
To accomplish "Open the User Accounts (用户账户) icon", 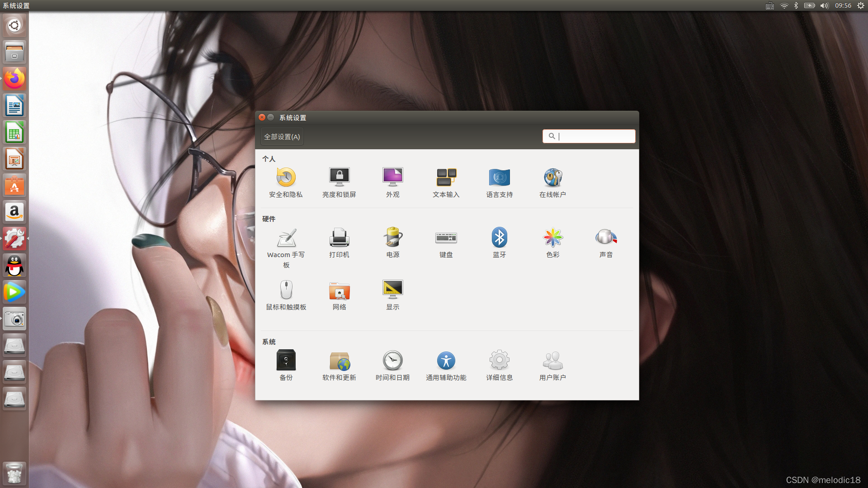I will click(x=552, y=361).
